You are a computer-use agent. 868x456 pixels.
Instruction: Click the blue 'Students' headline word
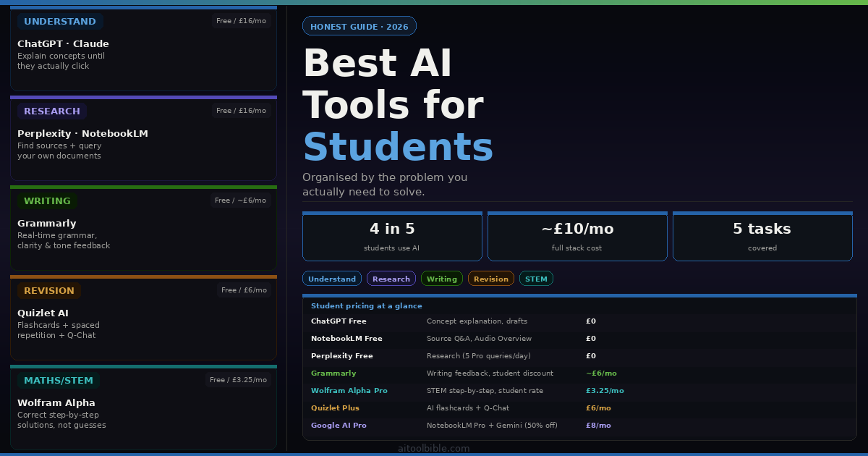pos(398,148)
